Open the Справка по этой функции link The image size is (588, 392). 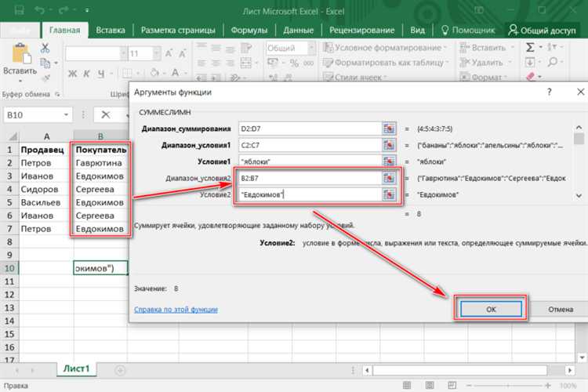[176, 310]
